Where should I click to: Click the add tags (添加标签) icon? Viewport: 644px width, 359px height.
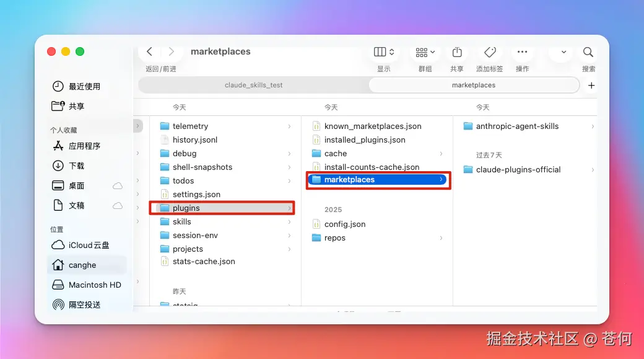[490, 52]
